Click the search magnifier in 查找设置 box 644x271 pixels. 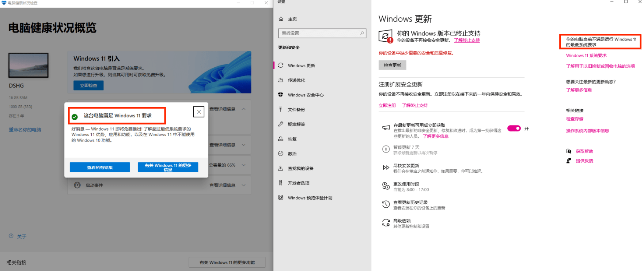[x=362, y=33]
